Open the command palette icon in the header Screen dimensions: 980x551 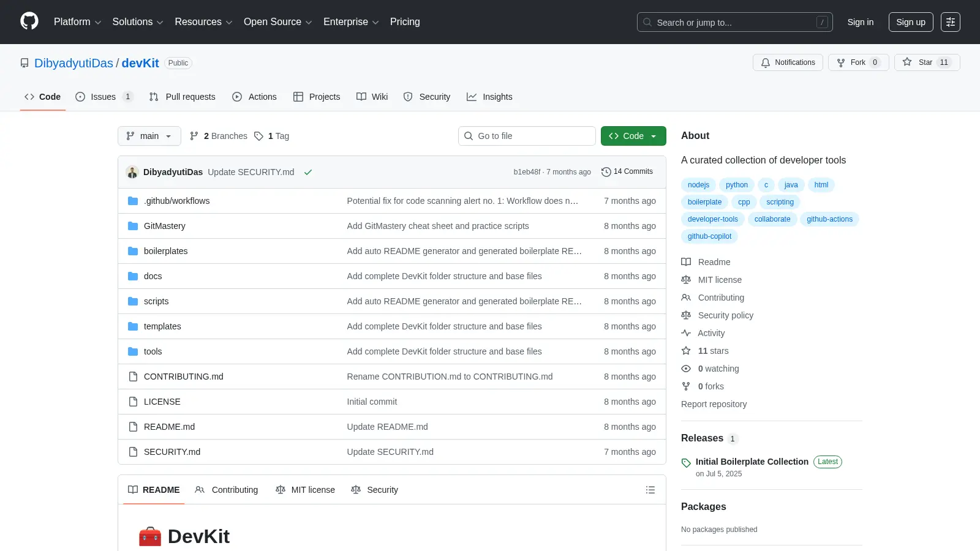click(951, 22)
